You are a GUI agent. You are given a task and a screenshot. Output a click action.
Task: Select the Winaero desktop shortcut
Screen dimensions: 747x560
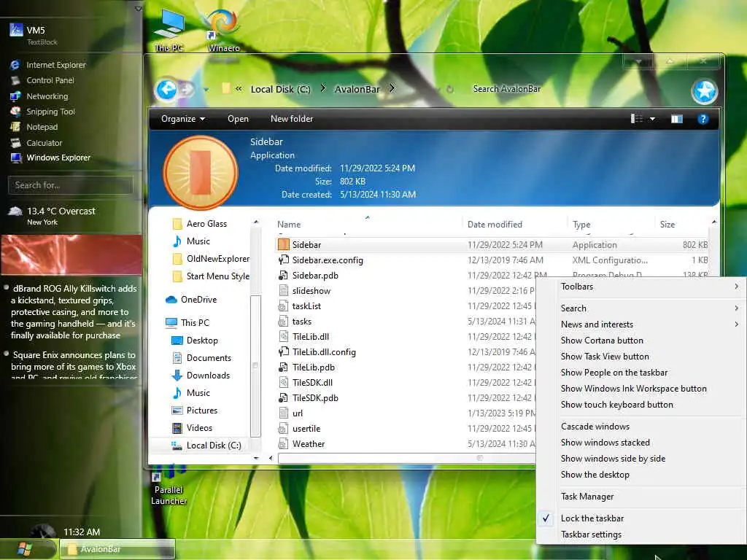tap(223, 30)
